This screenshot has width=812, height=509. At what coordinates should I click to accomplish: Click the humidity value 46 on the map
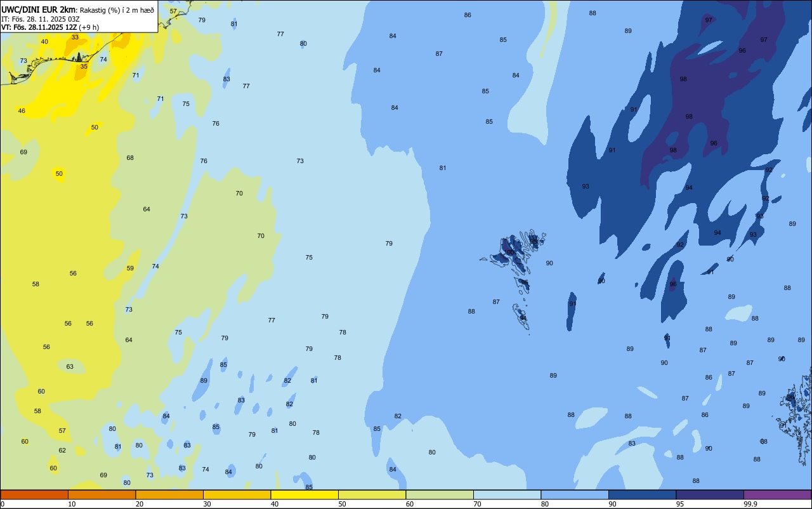click(22, 110)
